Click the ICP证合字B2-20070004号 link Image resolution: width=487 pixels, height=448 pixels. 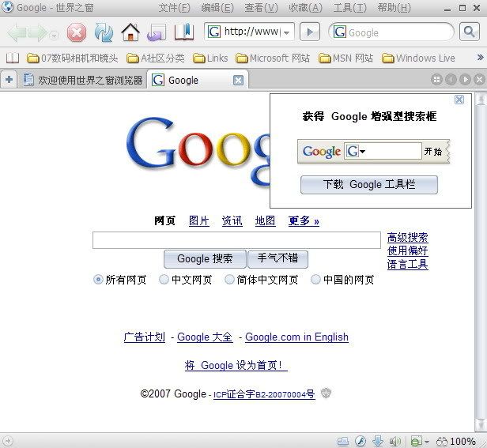click(264, 394)
